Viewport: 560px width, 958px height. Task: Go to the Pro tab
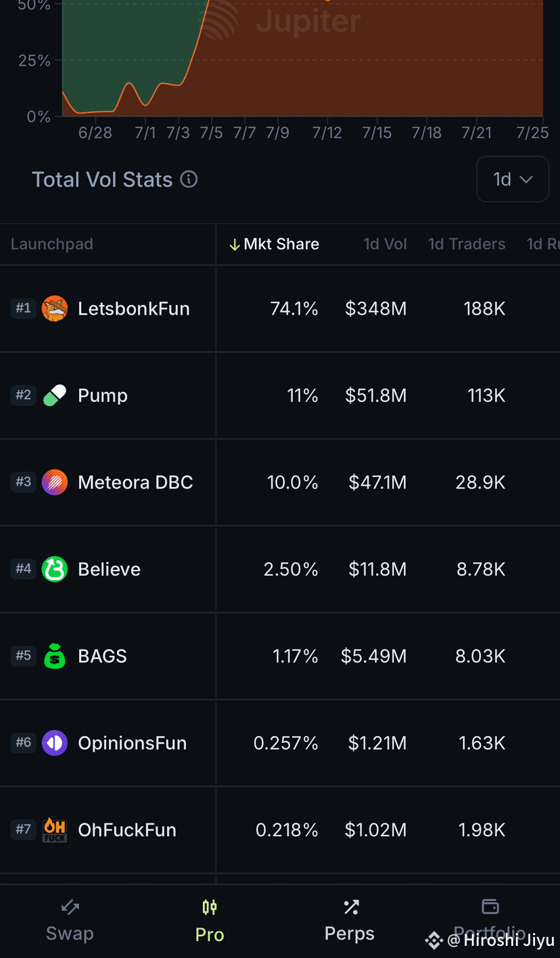point(210,921)
